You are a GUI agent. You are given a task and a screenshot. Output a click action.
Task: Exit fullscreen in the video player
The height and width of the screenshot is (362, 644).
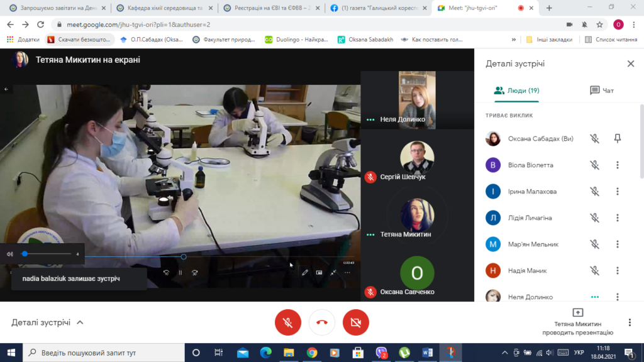pos(333,273)
